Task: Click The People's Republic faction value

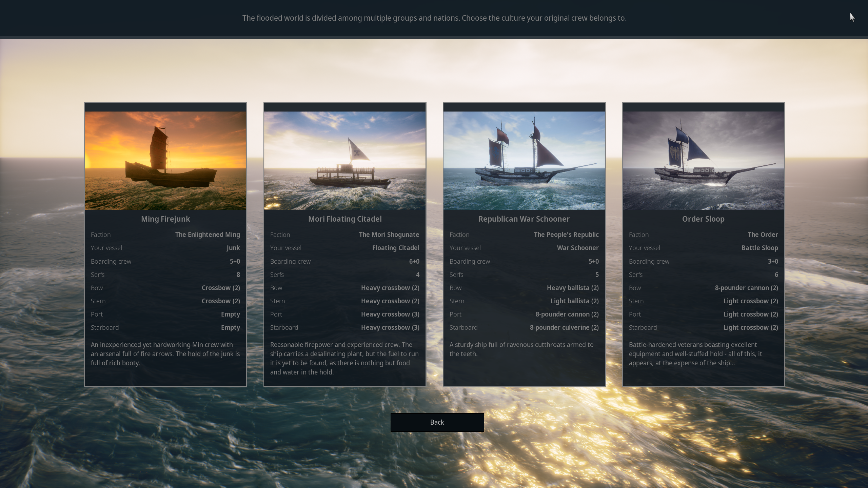Action: (x=566, y=235)
